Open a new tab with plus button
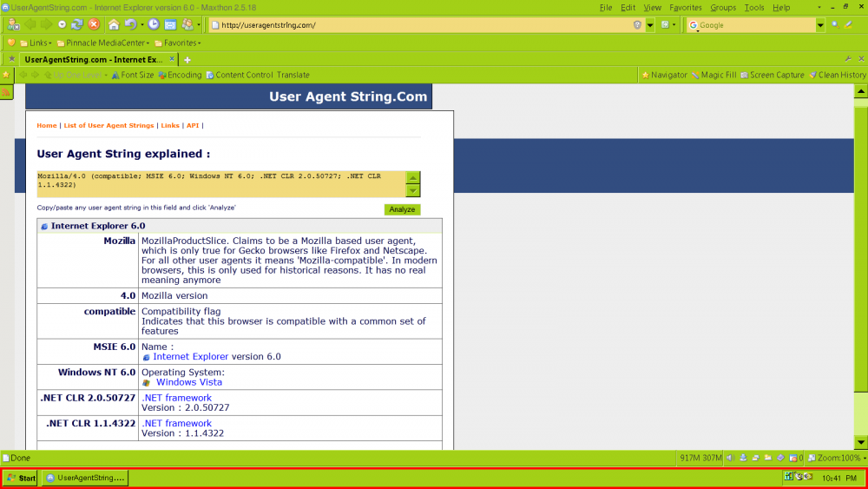Screen dimensions: 868x489 coord(187,60)
